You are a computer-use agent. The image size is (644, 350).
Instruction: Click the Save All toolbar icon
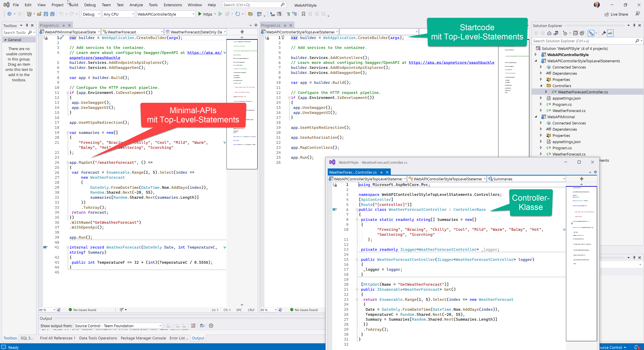click(52, 14)
